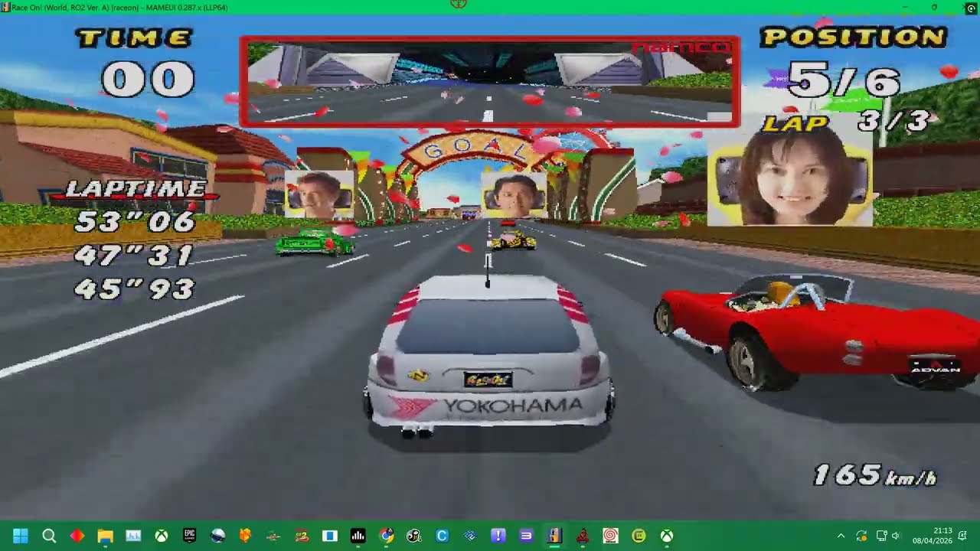Open the red figure taskbar app
The width and height of the screenshot is (980, 551).
coord(583,536)
